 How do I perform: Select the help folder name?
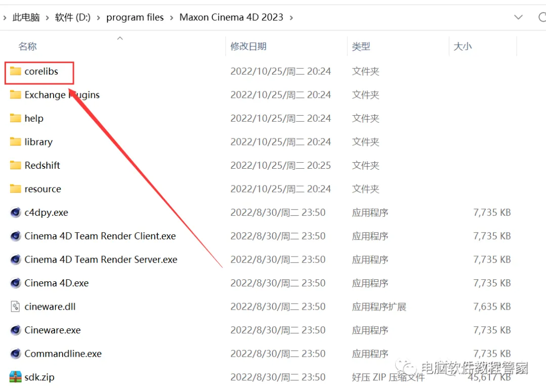[x=34, y=118]
